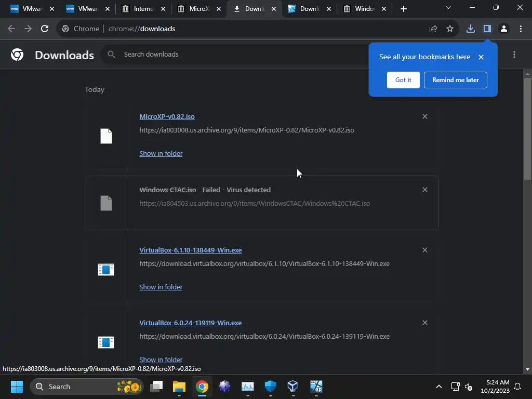
Task: Click the MicroXP-v0.82.iso file icon
Action: coord(106,136)
